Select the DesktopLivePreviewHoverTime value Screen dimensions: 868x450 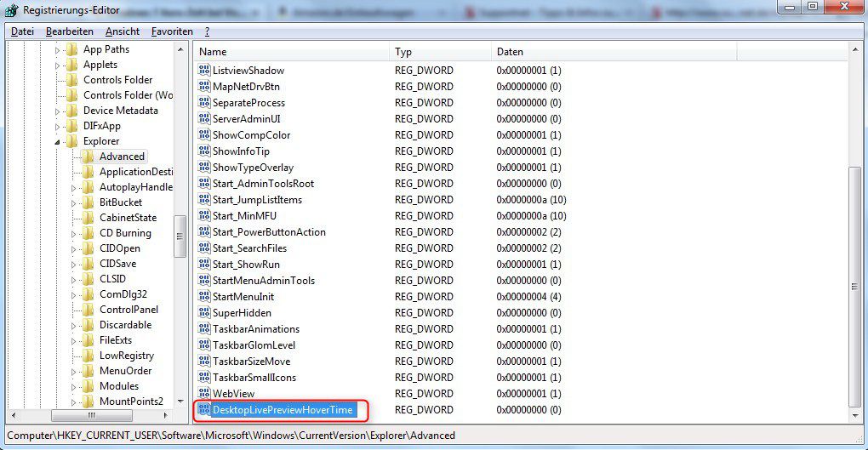[x=283, y=410]
